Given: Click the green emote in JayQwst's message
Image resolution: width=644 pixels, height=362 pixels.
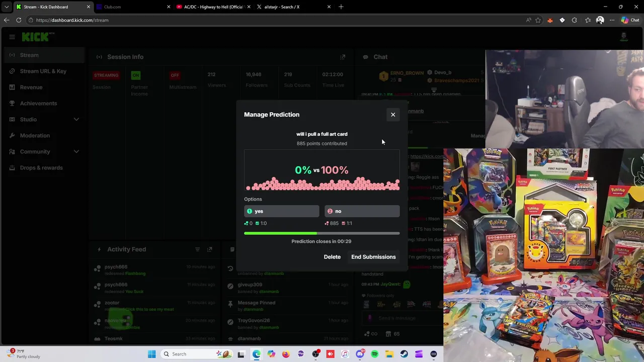Looking at the screenshot, I should [x=407, y=285].
